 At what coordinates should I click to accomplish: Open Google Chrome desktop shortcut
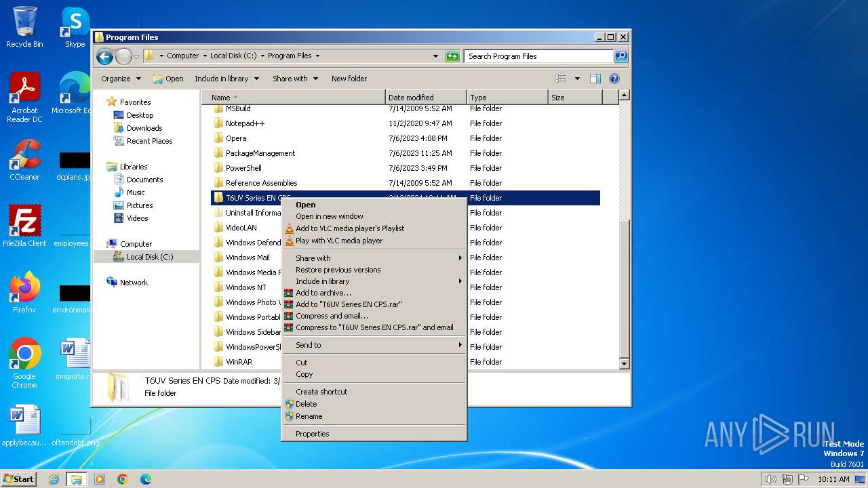24,363
